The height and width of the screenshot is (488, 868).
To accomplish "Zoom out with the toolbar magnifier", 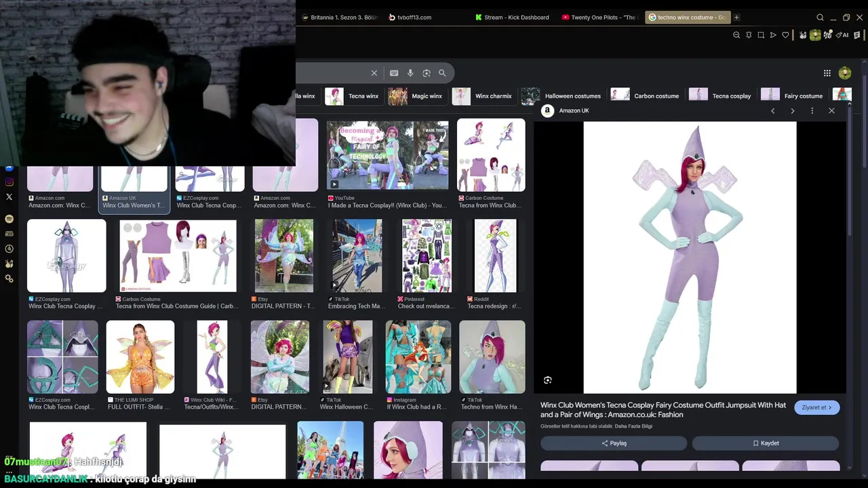I will [736, 35].
